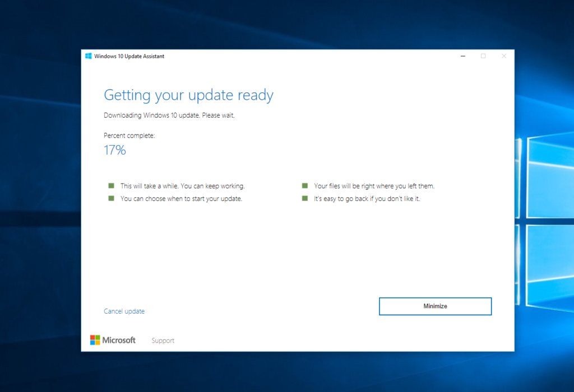The height and width of the screenshot is (392, 574).
Task: Minimize window using title bar dash icon
Action: click(463, 56)
